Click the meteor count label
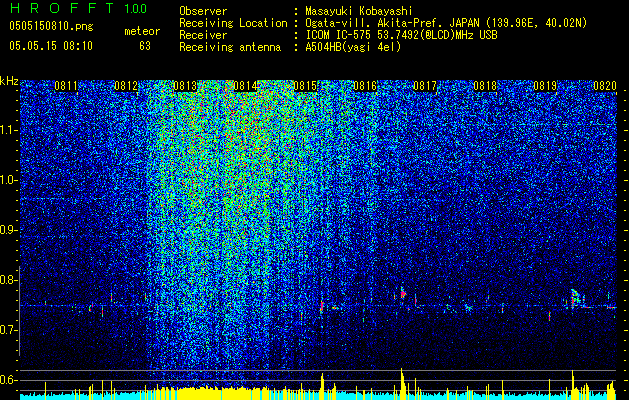 coord(142,31)
